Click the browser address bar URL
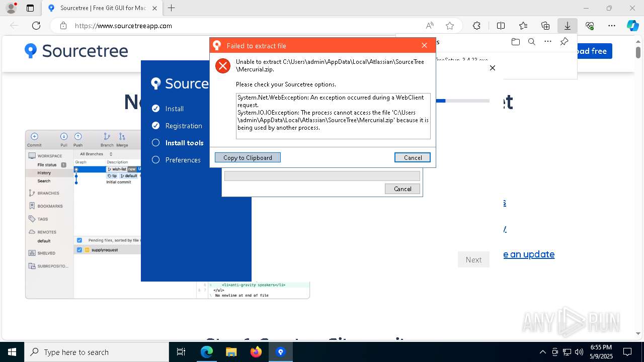 (123, 26)
